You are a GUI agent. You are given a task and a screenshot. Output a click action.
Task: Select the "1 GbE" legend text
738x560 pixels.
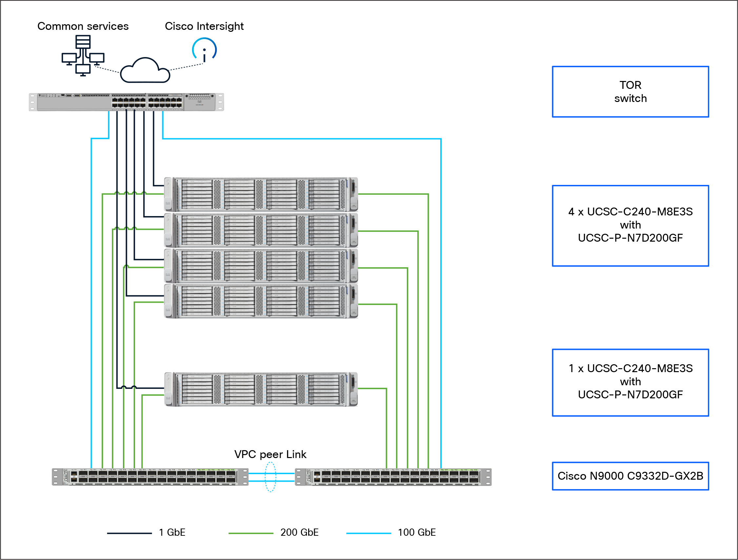click(x=172, y=532)
